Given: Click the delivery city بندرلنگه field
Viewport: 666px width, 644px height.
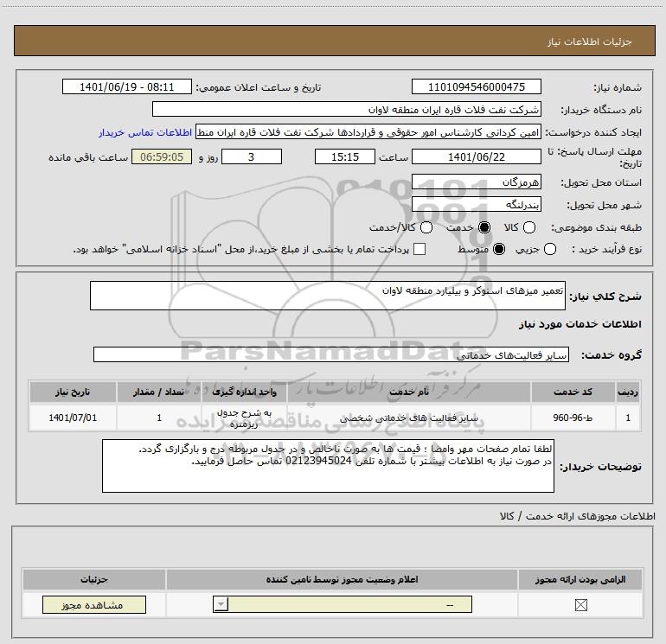Looking at the screenshot, I should 476,205.
